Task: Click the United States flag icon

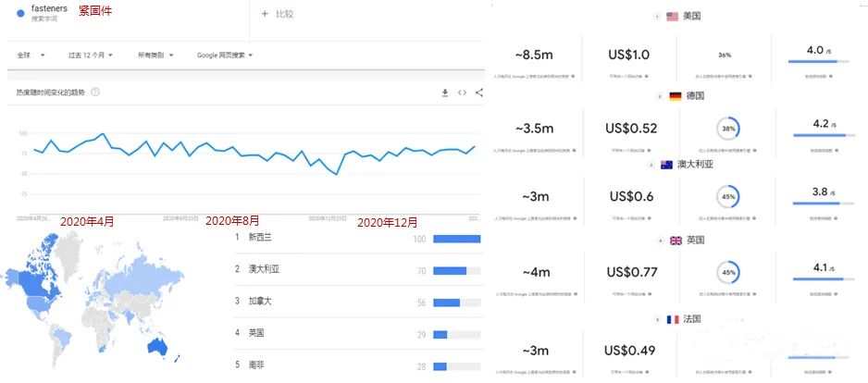Action: click(x=672, y=16)
